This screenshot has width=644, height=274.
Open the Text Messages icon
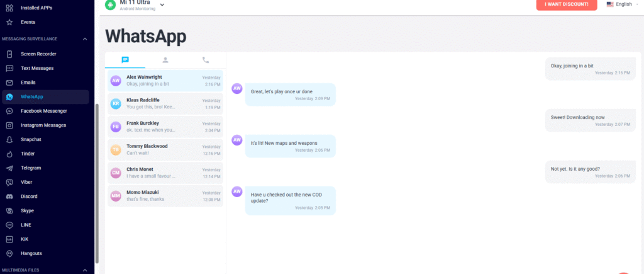click(x=9, y=68)
